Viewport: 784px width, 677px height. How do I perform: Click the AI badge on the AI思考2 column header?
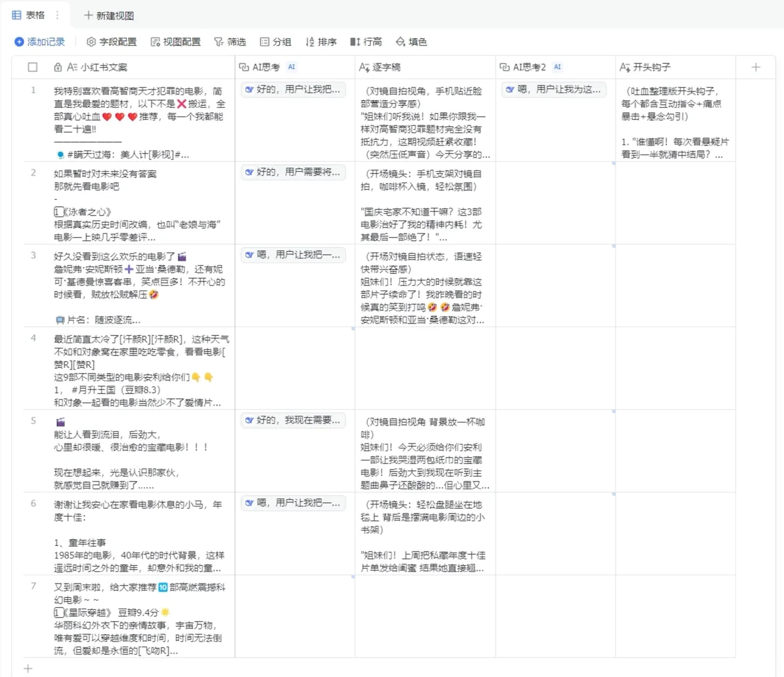click(x=557, y=66)
